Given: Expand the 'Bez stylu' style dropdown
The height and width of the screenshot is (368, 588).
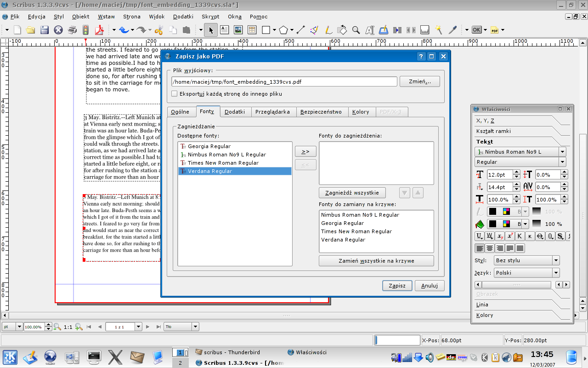Looking at the screenshot, I should pyautogui.click(x=556, y=260).
